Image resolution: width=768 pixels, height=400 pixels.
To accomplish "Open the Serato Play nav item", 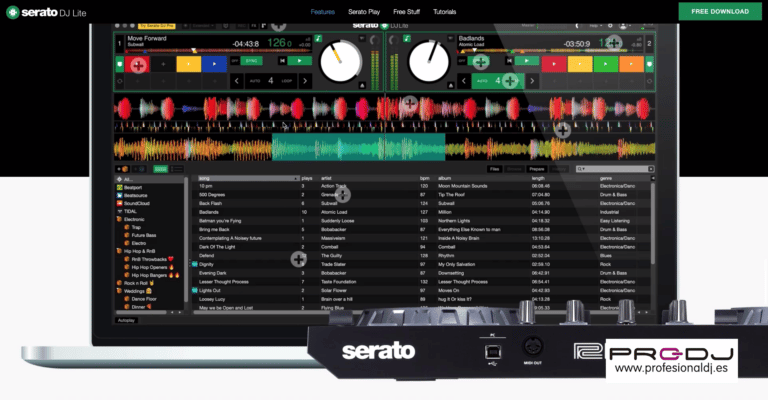I will 364,12.
